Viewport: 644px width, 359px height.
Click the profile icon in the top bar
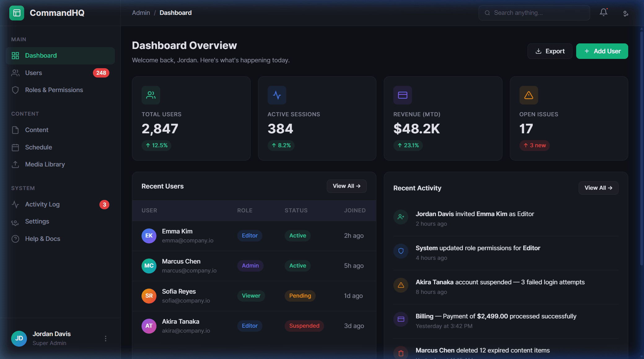625,14
